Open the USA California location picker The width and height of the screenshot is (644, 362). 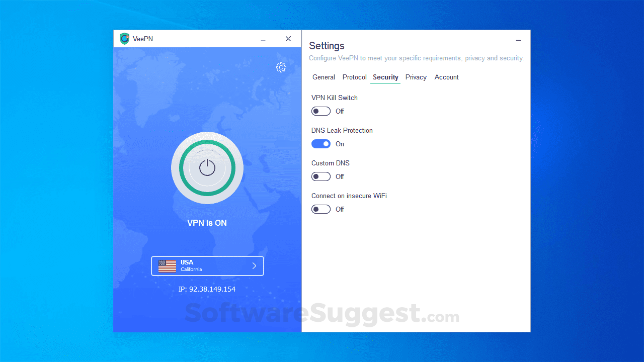tap(207, 265)
